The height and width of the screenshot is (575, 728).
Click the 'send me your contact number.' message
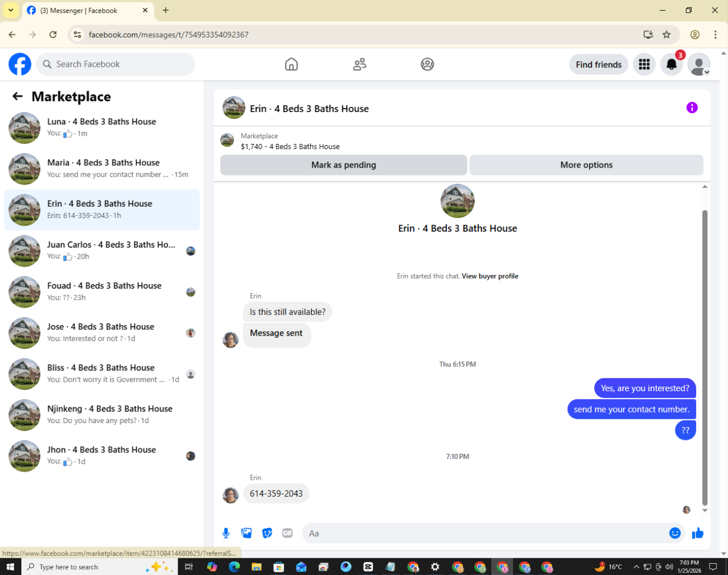point(632,409)
